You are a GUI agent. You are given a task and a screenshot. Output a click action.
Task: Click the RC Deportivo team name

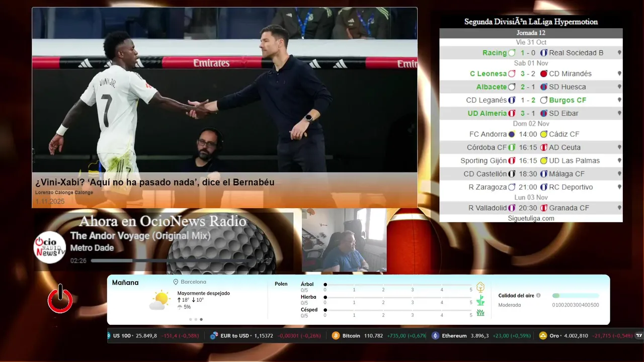click(571, 187)
